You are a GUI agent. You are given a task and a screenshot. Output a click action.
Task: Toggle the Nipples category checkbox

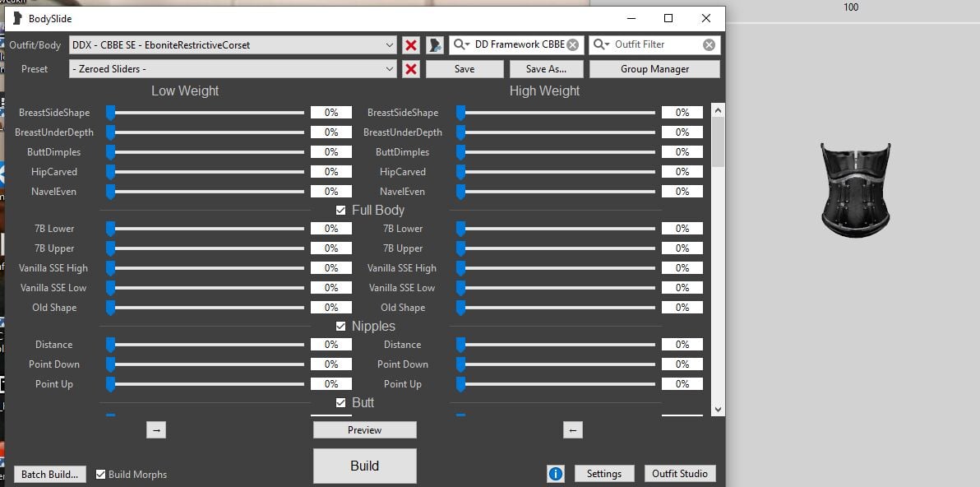point(340,327)
